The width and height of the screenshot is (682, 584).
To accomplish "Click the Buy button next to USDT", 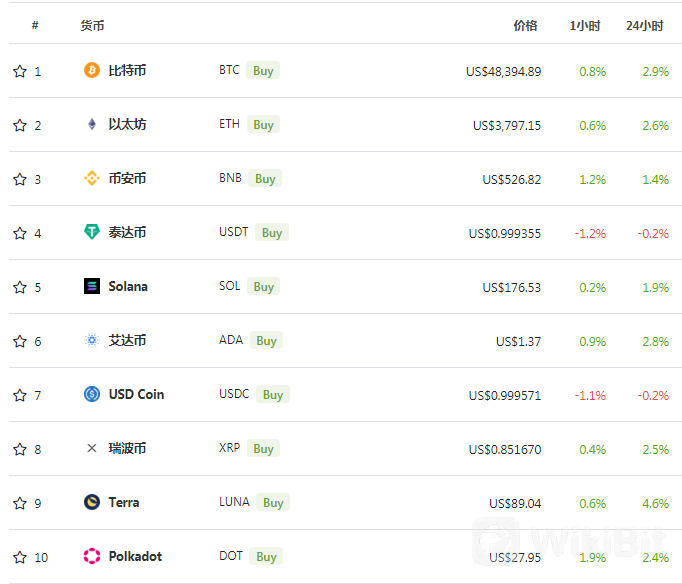I will [x=272, y=232].
